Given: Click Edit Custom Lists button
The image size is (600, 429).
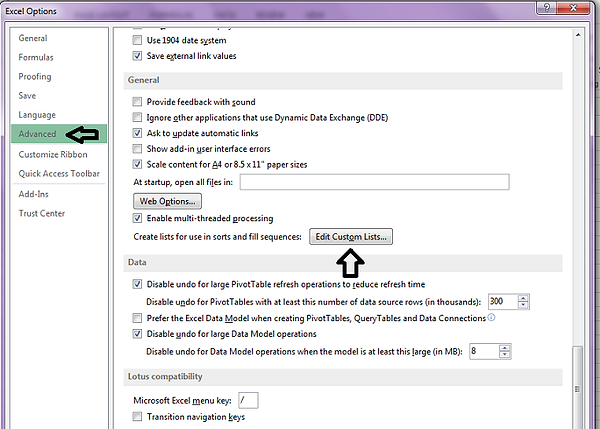Looking at the screenshot, I should (351, 237).
